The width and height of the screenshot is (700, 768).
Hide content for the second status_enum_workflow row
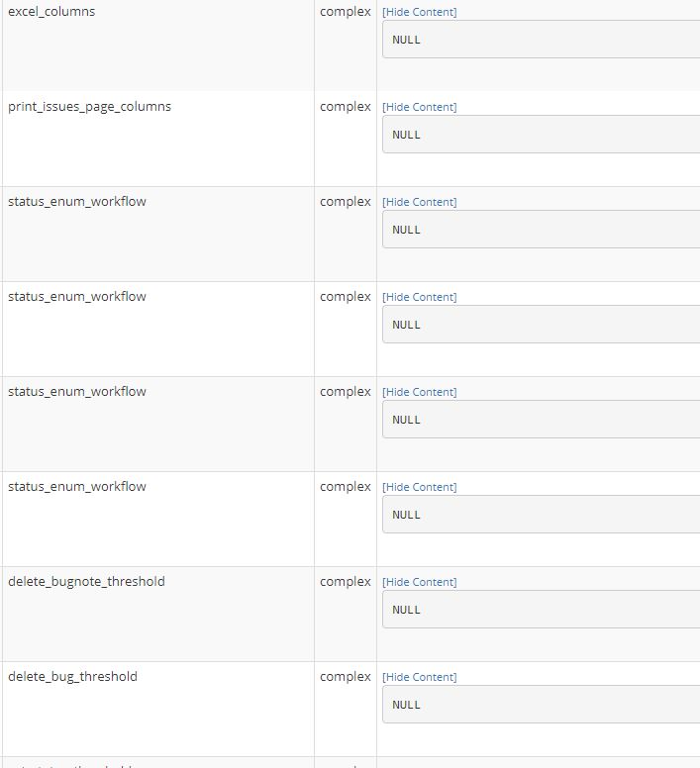[420, 297]
